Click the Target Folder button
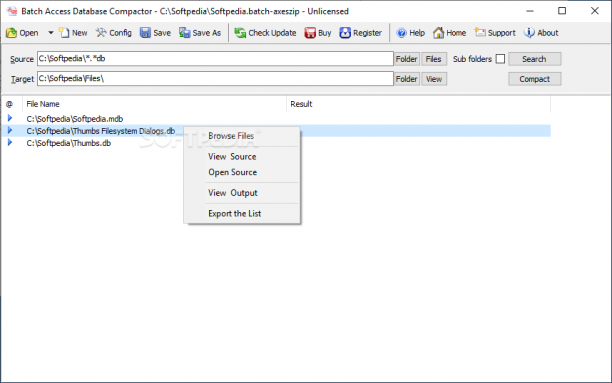This screenshot has width=612, height=383. point(406,79)
